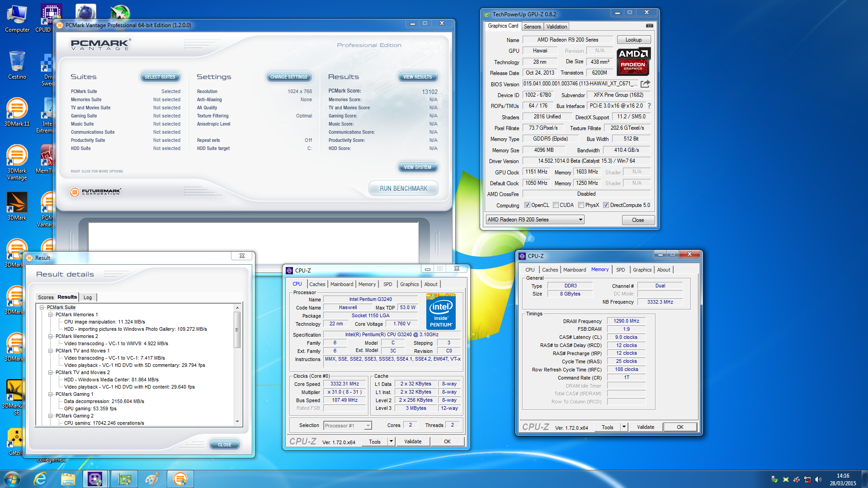Open Windows Explorer folder icon in taskbar
868x488 pixels.
point(68,479)
